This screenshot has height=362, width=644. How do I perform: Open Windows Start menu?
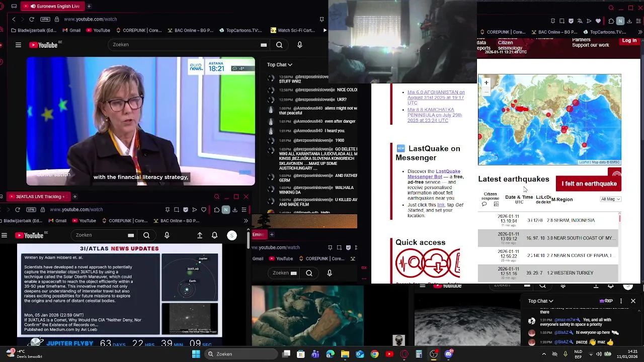tap(196, 354)
